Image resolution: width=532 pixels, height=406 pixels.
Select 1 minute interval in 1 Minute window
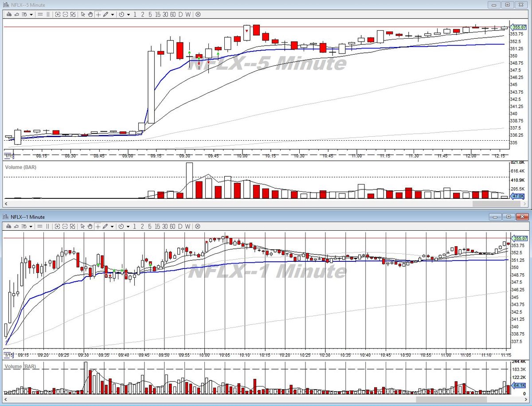pos(135,226)
